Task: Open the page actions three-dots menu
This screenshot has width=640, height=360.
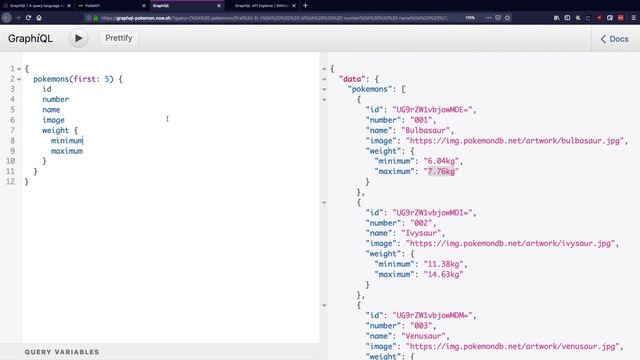Action: click(x=488, y=18)
